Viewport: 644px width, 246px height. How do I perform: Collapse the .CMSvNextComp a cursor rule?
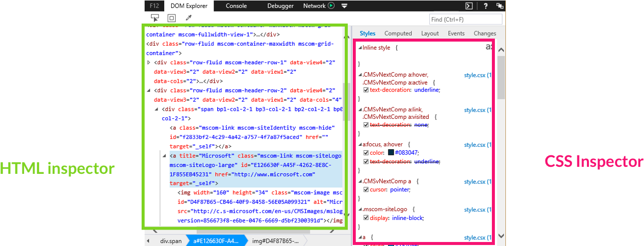point(360,181)
